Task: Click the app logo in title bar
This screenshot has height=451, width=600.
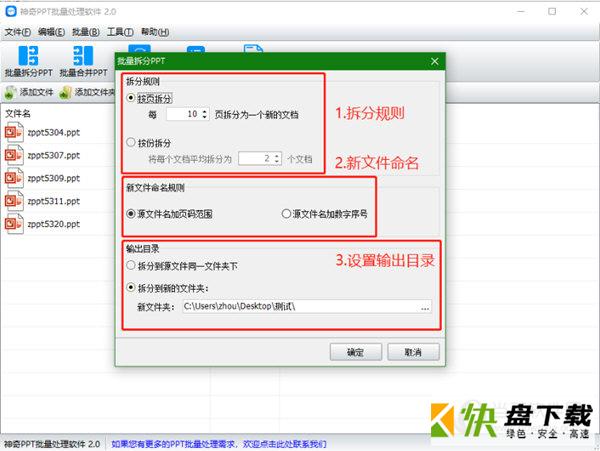Action: 11,11
